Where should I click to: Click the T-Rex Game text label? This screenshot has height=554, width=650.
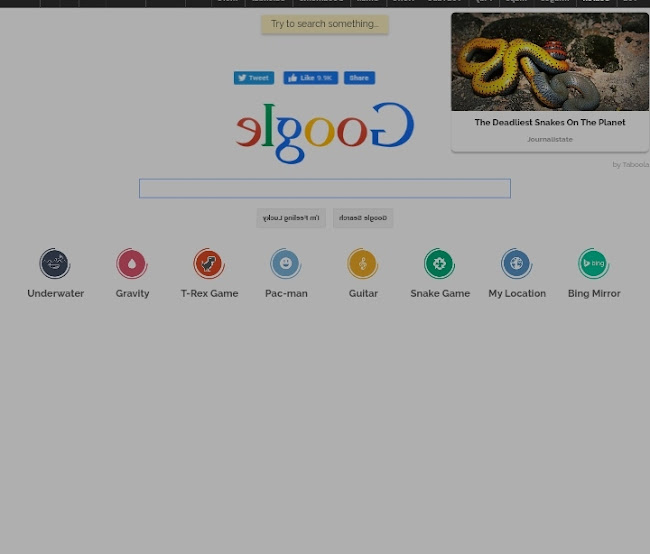(x=209, y=293)
